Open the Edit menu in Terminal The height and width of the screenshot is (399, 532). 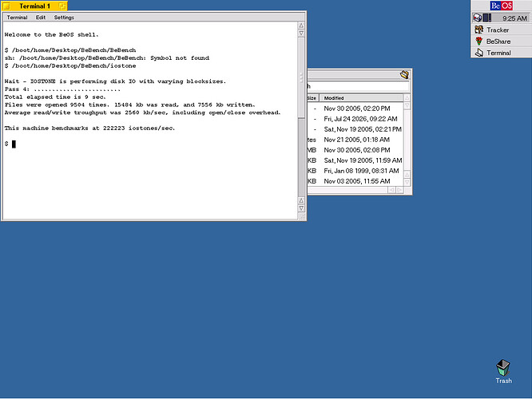point(41,18)
